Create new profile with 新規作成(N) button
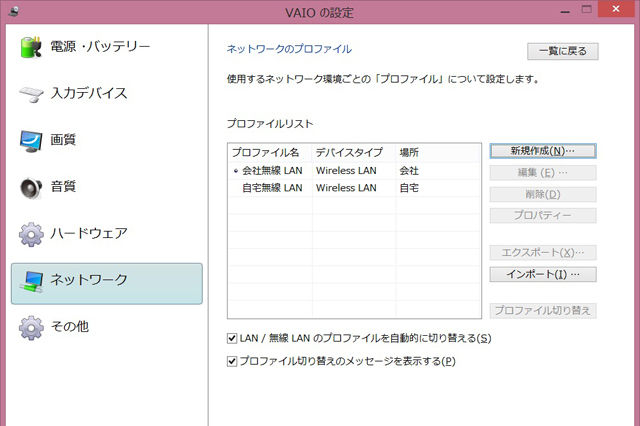640x426 pixels. pyautogui.click(x=543, y=151)
